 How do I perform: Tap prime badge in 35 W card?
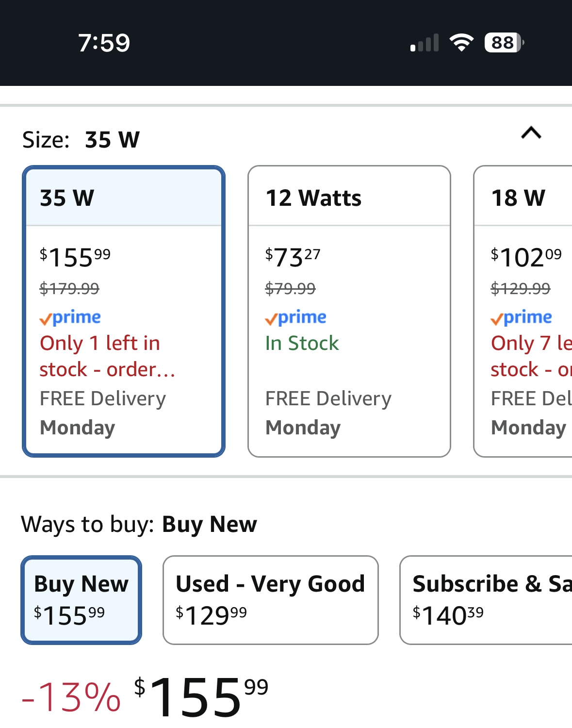point(70,317)
